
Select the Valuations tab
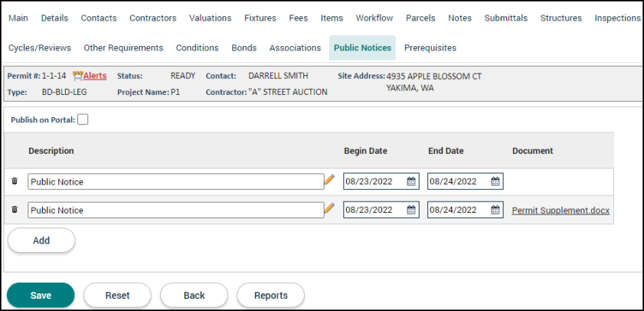pos(211,18)
